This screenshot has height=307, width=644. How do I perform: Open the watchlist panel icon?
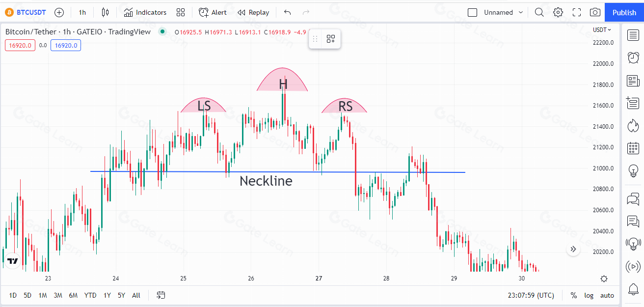633,35
